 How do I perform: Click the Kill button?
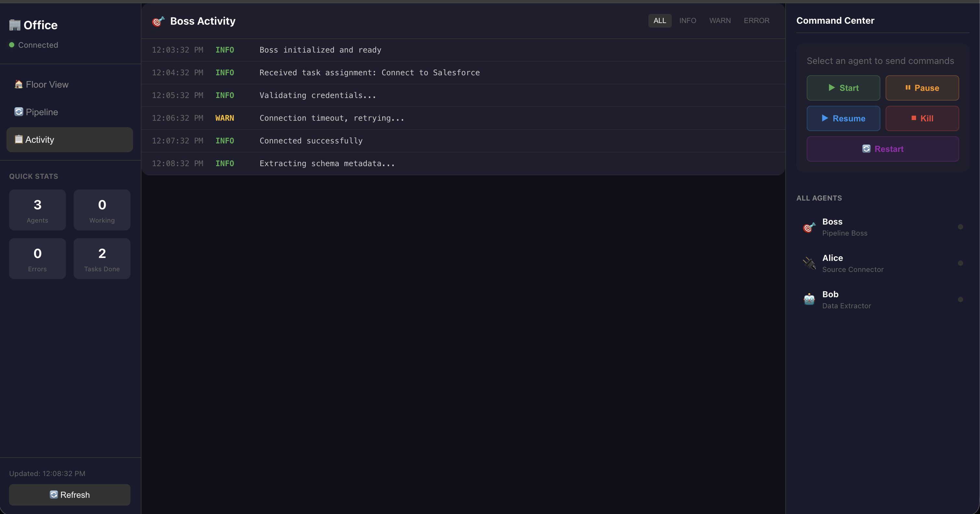(922, 118)
